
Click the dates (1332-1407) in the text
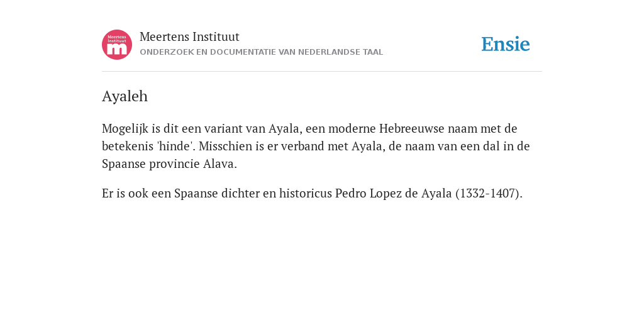(x=487, y=194)
